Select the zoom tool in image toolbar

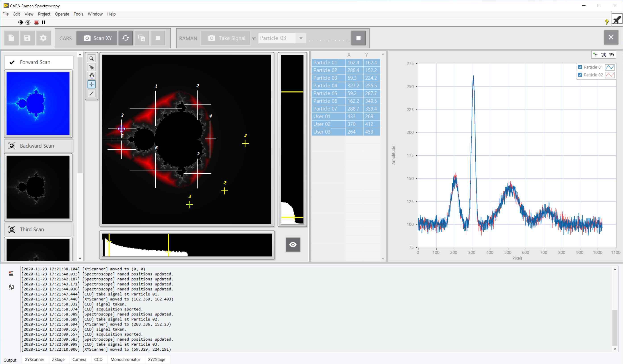92,59
